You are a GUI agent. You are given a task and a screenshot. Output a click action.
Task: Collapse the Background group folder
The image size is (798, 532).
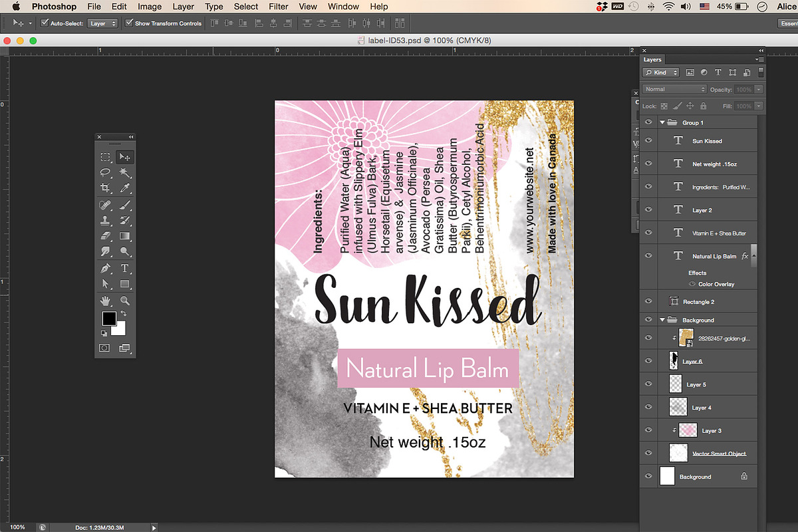[662, 320]
